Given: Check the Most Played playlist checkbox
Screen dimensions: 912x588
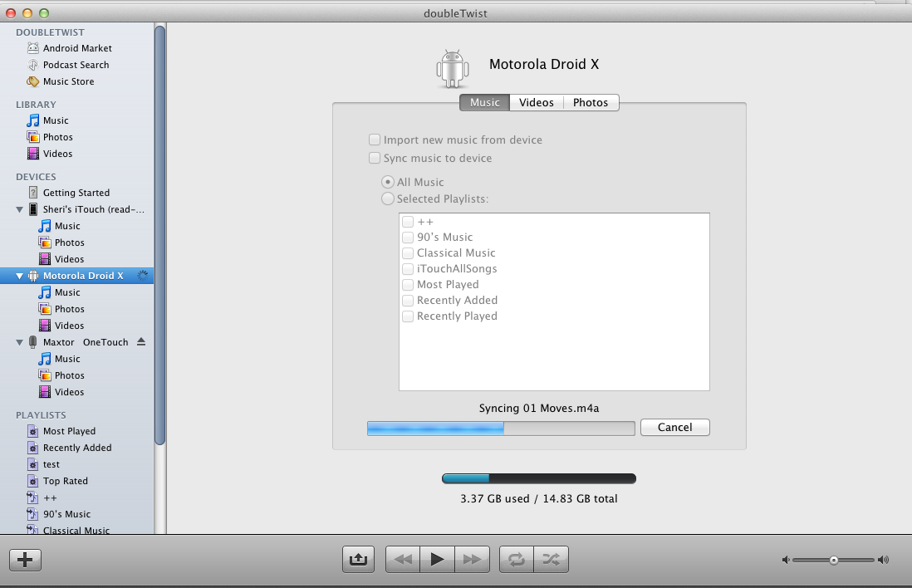Looking at the screenshot, I should (x=408, y=284).
